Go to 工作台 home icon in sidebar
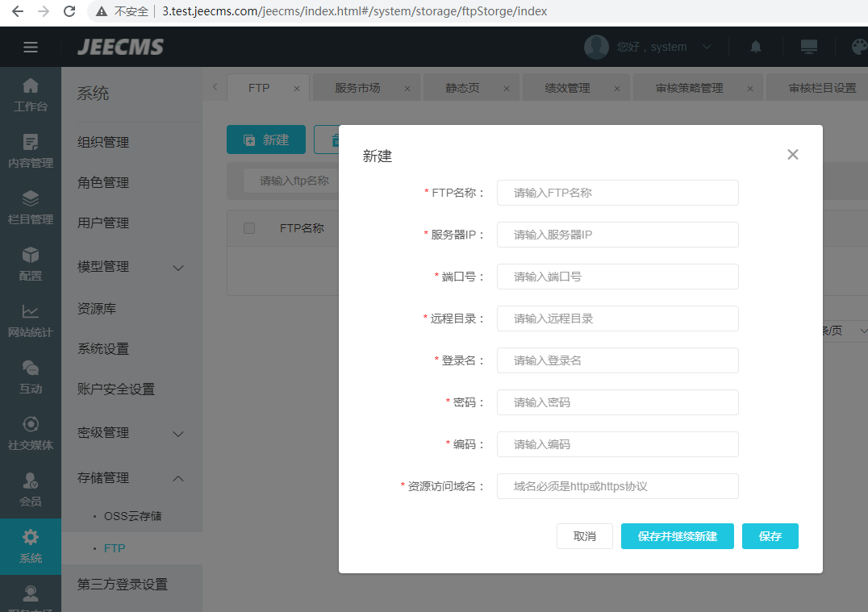 (x=31, y=94)
